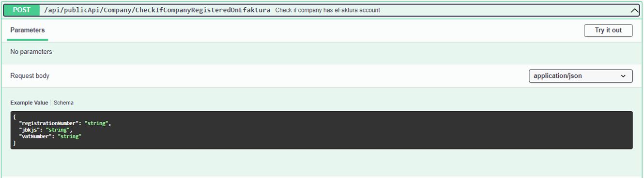The height and width of the screenshot is (179, 644).
Task: Click the closing brace of the JSON example
Action: (15, 143)
